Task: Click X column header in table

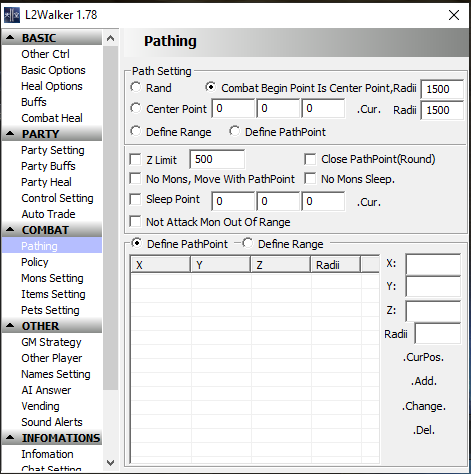Action: (160, 265)
